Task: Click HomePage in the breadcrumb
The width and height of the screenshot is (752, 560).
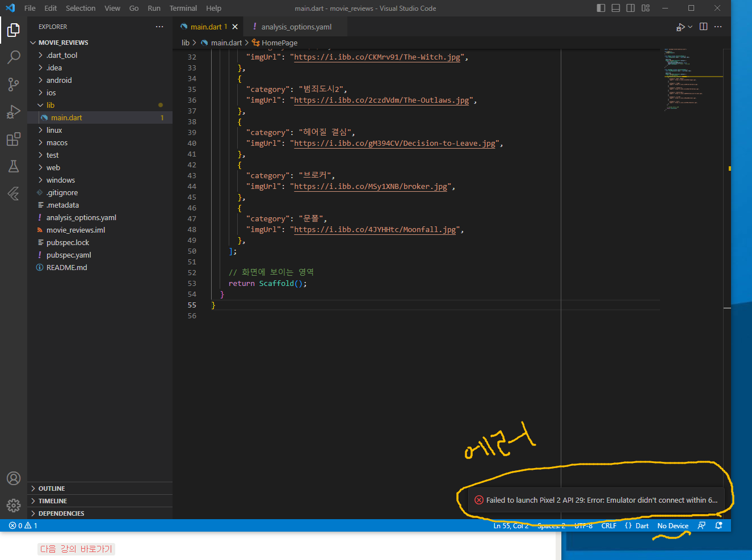Action: click(x=275, y=43)
